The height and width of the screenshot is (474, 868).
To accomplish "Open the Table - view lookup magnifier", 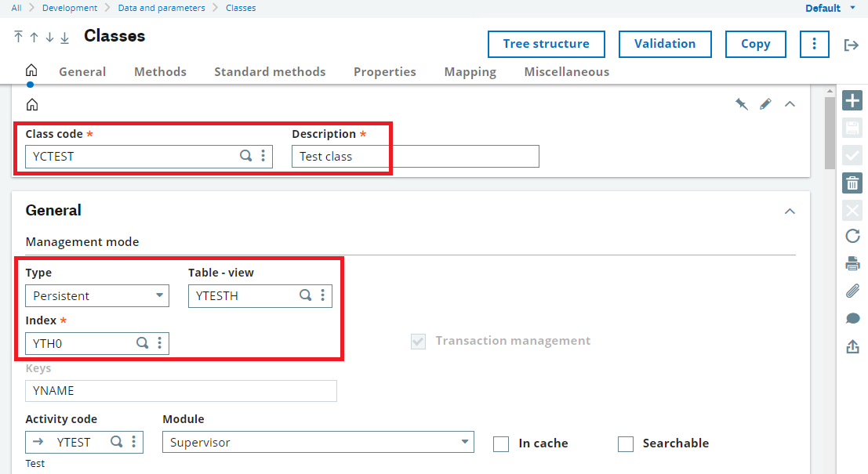I will tap(305, 295).
